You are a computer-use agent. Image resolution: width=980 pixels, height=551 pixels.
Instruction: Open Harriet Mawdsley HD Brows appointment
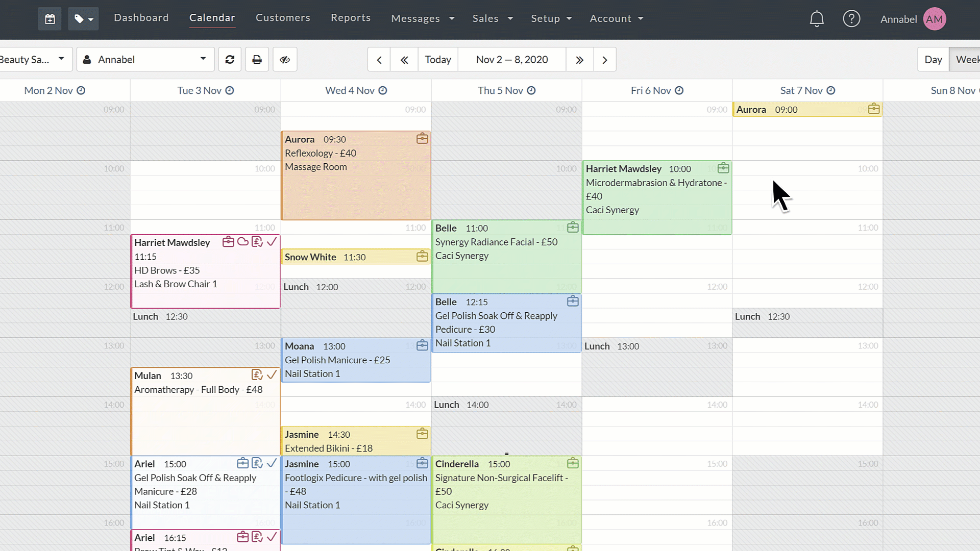click(205, 271)
